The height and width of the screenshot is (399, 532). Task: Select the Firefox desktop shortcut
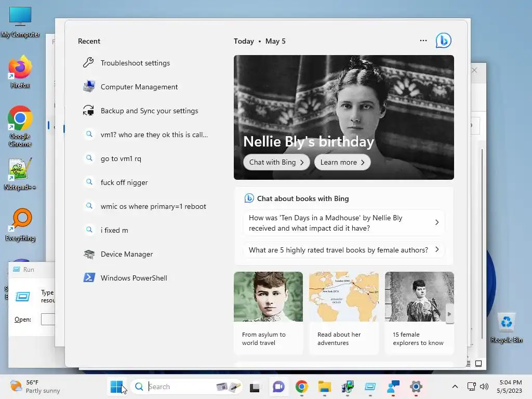(x=20, y=72)
